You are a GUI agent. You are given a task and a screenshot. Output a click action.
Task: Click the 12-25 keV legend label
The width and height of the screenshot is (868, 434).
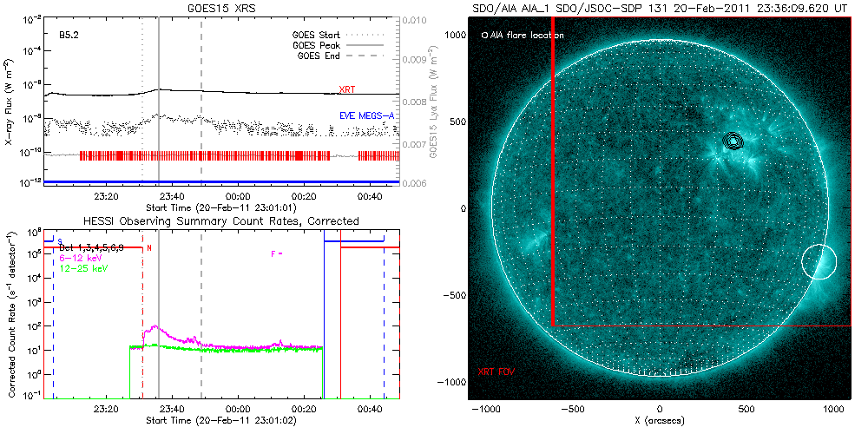83,267
